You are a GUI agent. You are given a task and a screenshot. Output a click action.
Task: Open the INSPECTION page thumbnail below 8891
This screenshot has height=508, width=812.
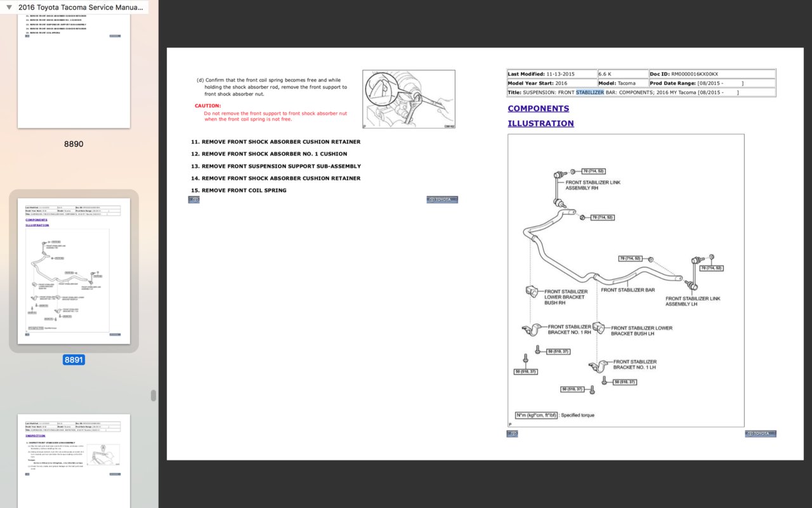point(74,461)
